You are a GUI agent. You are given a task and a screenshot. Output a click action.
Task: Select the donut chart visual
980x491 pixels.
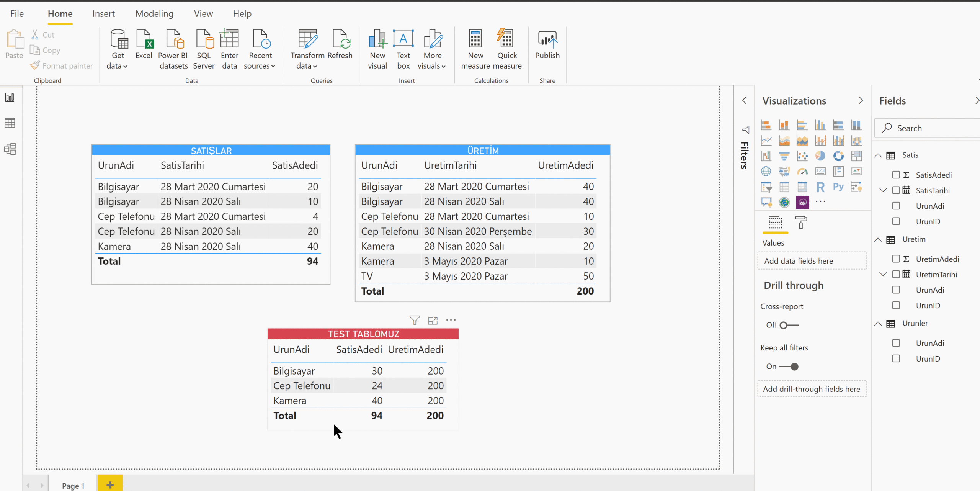838,156
